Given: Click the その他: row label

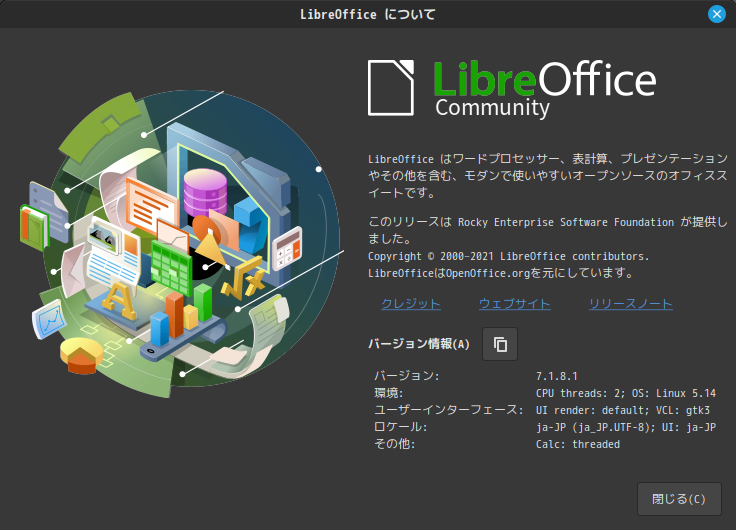Looking at the screenshot, I should (x=394, y=444).
